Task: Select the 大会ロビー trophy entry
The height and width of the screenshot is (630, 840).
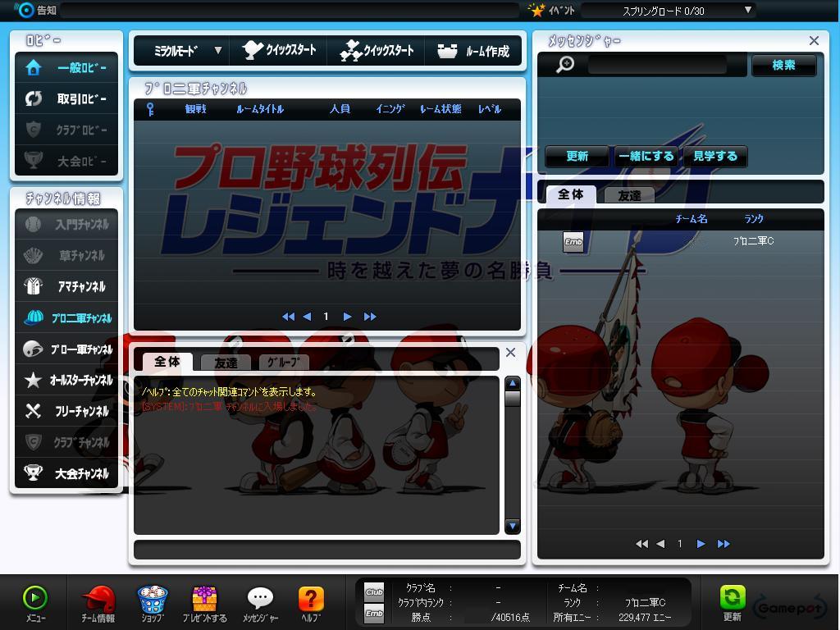Action: click(66, 160)
